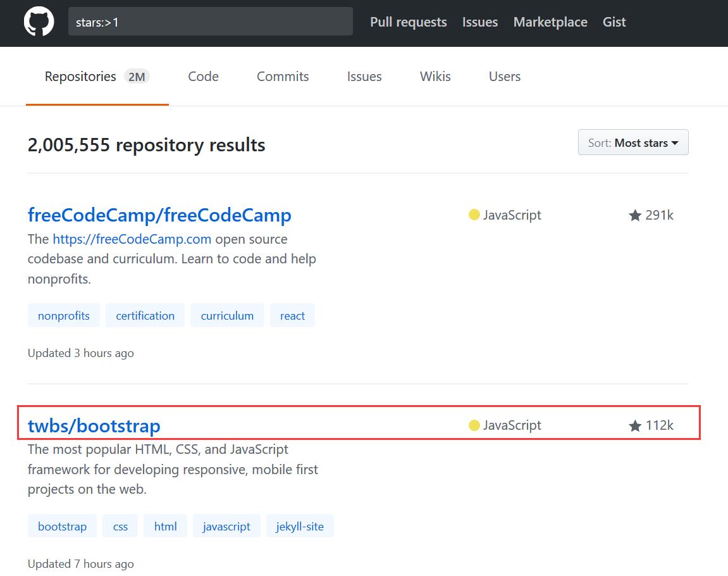Click the 2M repositories count badge

[x=137, y=77]
